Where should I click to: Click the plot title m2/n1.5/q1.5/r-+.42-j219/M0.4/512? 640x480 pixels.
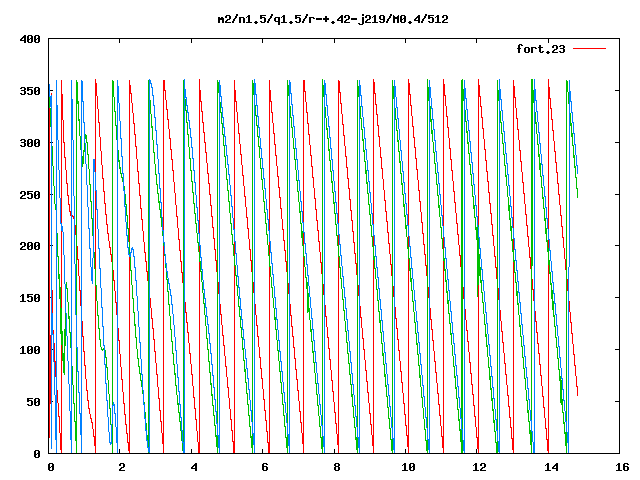pyautogui.click(x=333, y=19)
